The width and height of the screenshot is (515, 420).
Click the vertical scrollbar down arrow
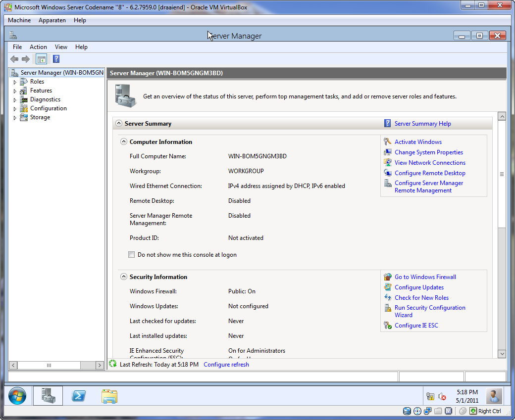(502, 354)
